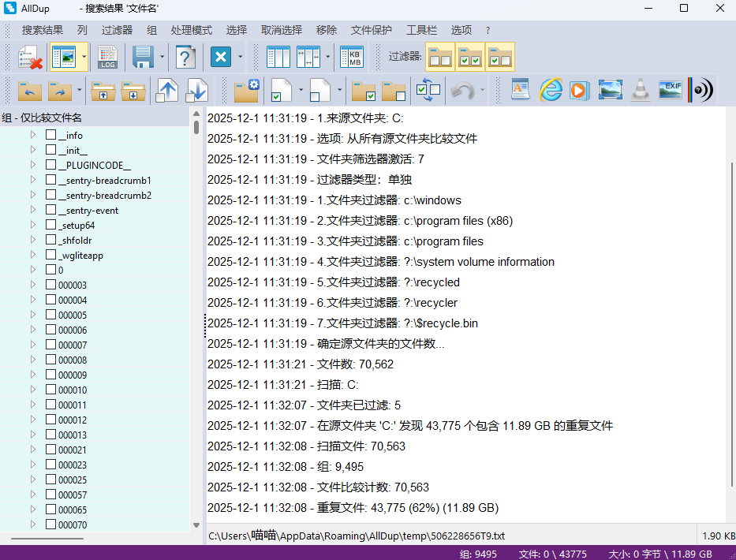Open help with the question mark icon
The height and width of the screenshot is (560, 736).
pos(185,58)
